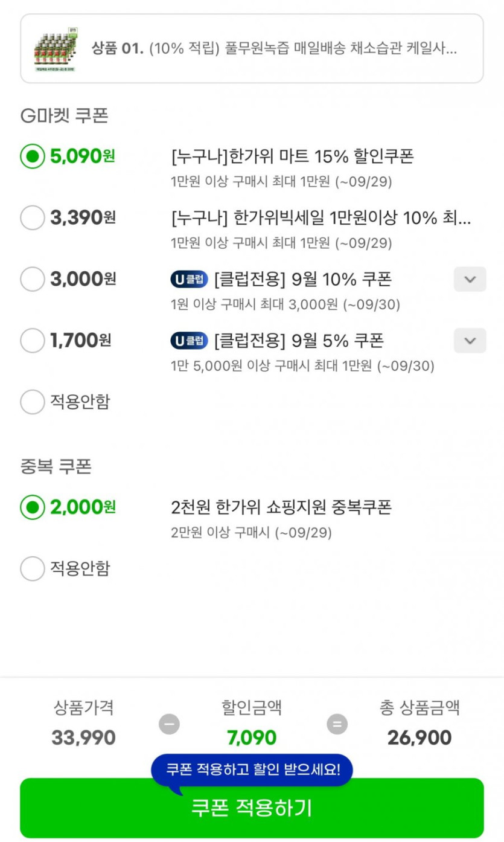Select the 3,390원 한가위빅세일 10% coupon
The width and height of the screenshot is (504, 842).
point(33,217)
